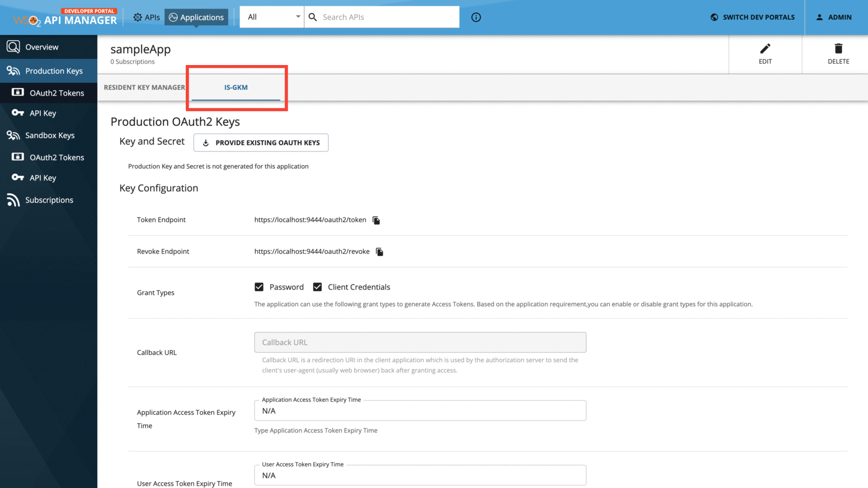This screenshot has height=488, width=868.
Task: Click Provide Existing OAuth Keys
Action: pyautogui.click(x=261, y=142)
